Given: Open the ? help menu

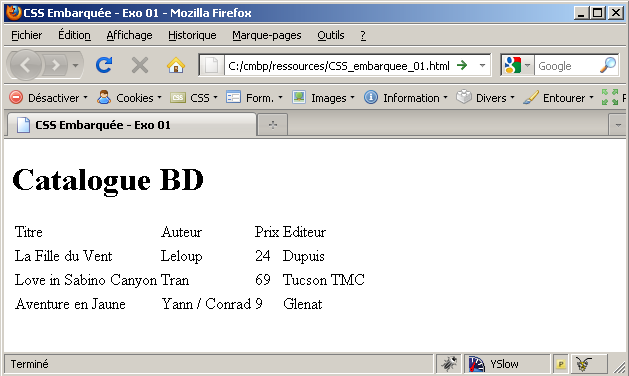Looking at the screenshot, I should pos(363,35).
